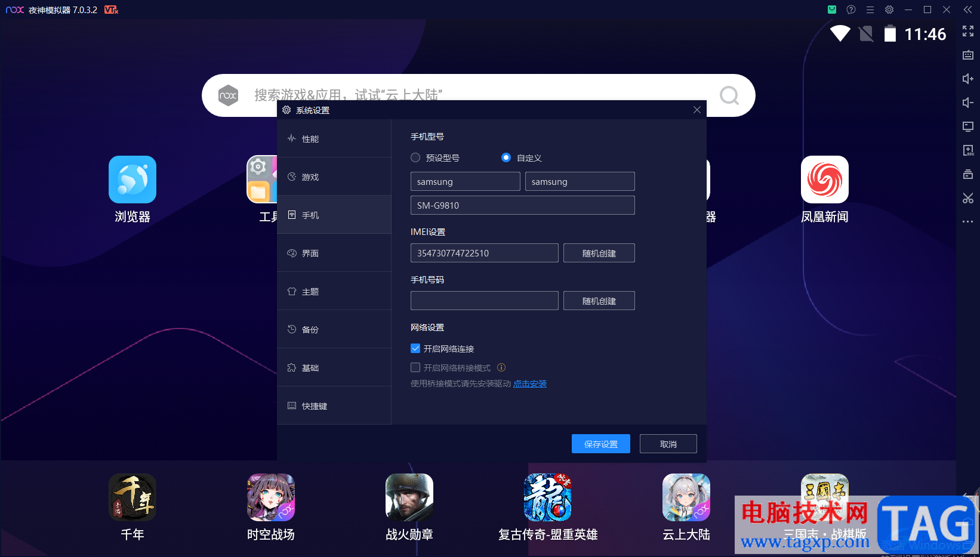Image resolution: width=980 pixels, height=557 pixels.
Task: Open the title bar hamburger menu
Action: (x=870, y=10)
